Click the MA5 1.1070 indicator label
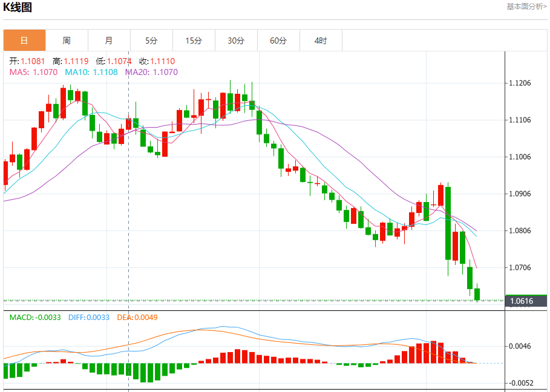550x392 pixels. point(33,72)
